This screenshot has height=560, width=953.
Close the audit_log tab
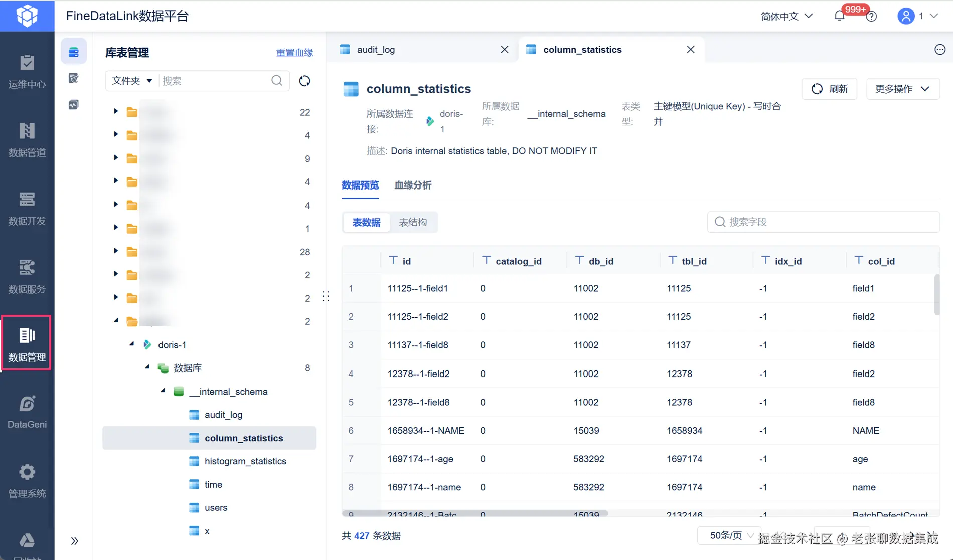[x=505, y=49]
